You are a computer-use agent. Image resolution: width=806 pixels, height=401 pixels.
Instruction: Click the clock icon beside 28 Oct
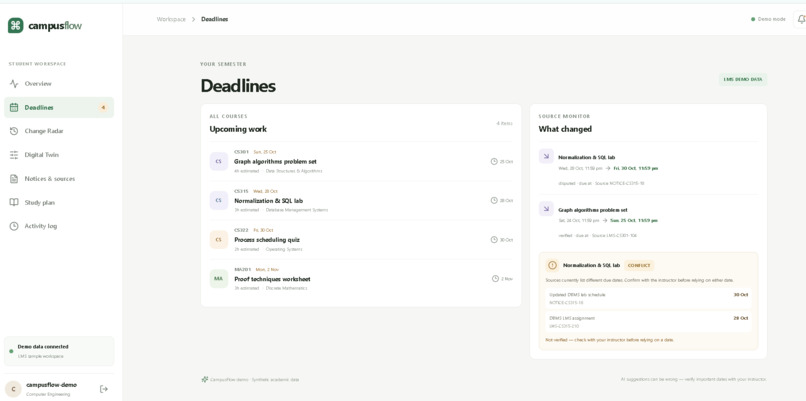pos(494,200)
